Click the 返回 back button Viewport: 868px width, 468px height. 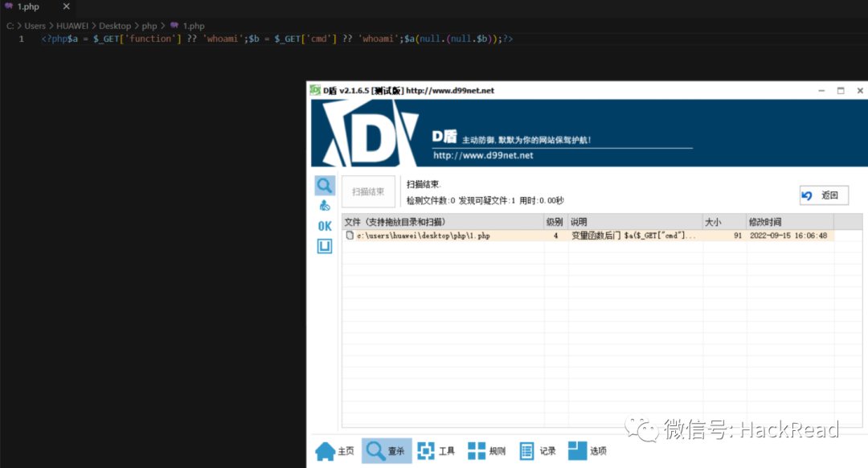(824, 195)
